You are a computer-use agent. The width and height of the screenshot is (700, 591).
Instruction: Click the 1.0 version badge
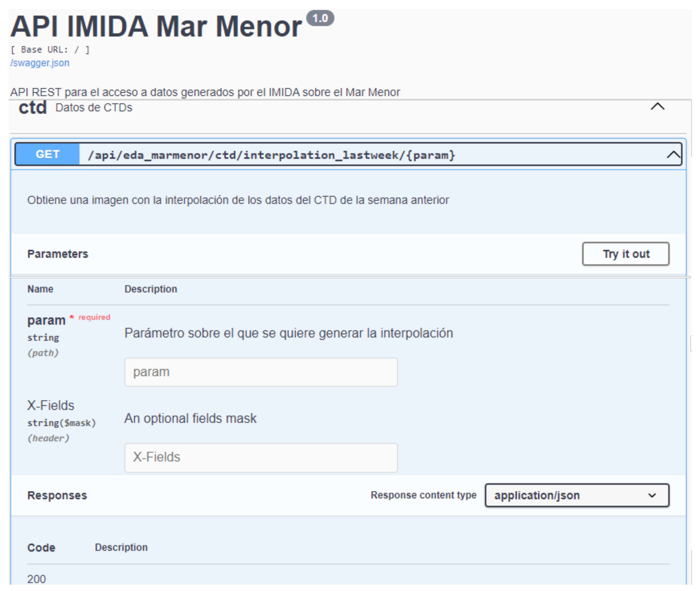pos(320,18)
